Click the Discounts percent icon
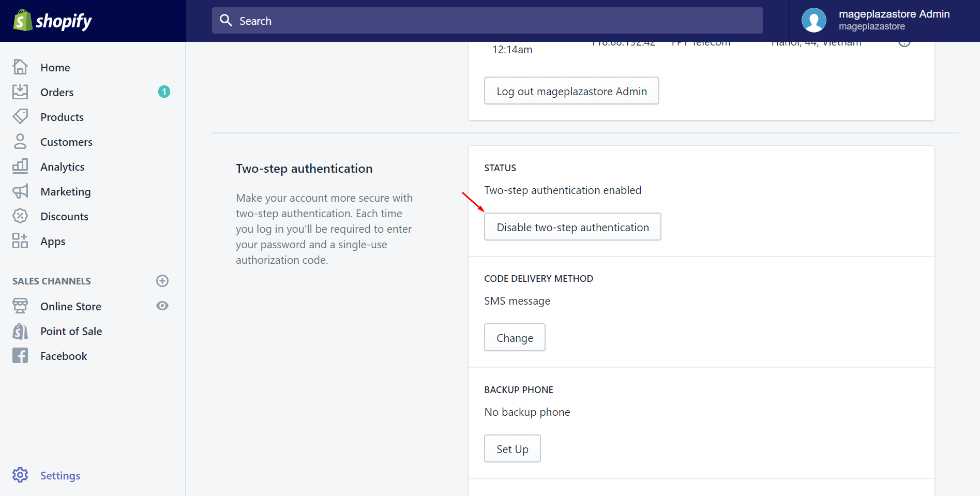This screenshot has height=496, width=980. tap(20, 216)
